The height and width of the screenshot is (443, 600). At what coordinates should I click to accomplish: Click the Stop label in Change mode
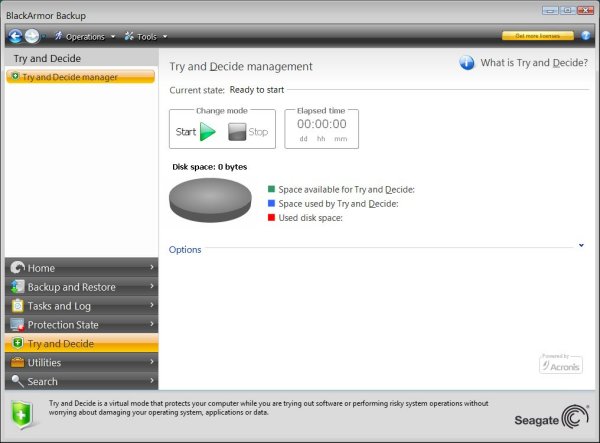(x=258, y=132)
